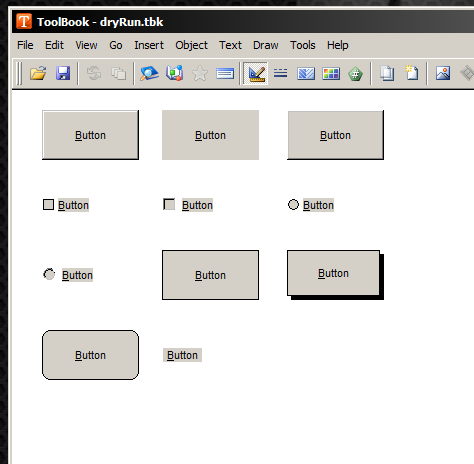
Task: Tick the 3D sunken checkbox Button
Action: (x=169, y=204)
